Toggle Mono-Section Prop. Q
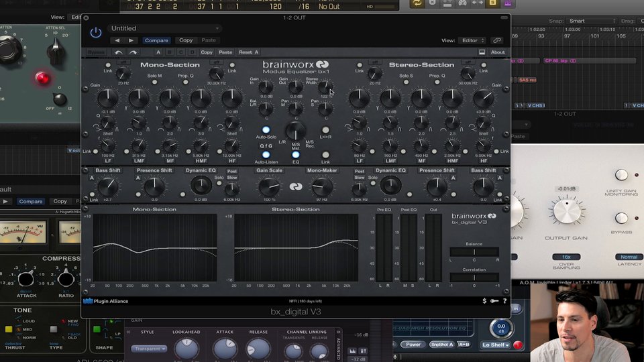The width and height of the screenshot is (644, 362). tap(186, 82)
